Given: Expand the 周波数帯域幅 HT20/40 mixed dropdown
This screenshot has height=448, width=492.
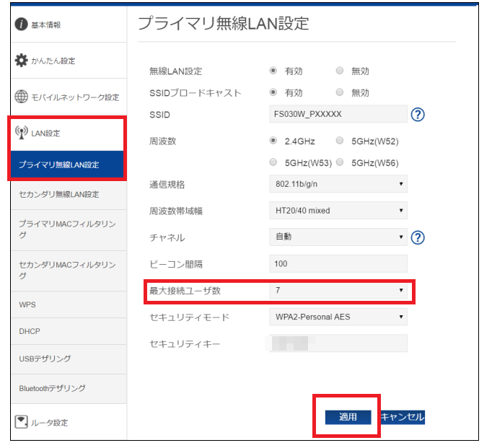Looking at the screenshot, I should pyautogui.click(x=338, y=210).
